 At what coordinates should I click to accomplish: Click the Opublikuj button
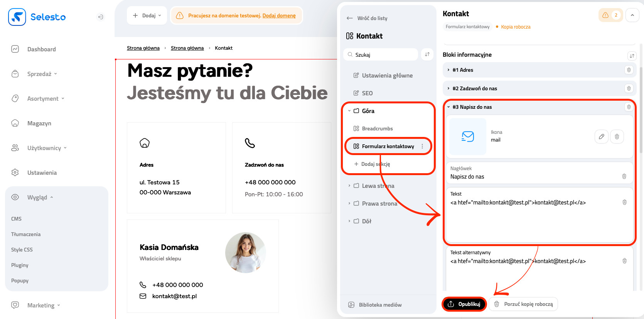coord(464,304)
